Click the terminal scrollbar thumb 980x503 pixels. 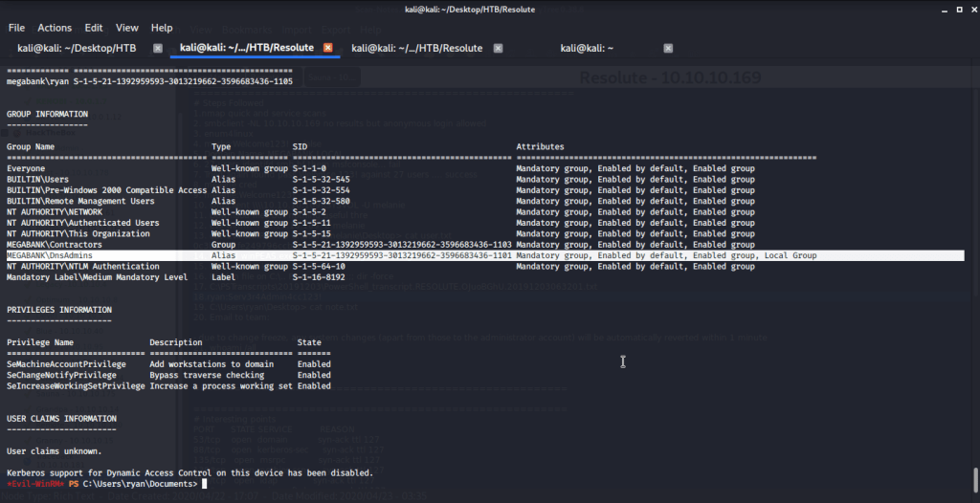974,477
